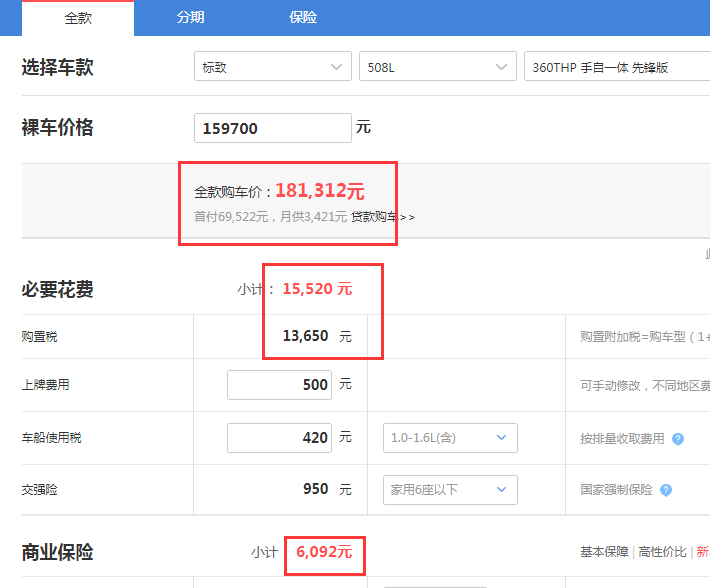Click the 裸车价格 input showing 159700
Screen dimensions: 710x588
(273, 128)
